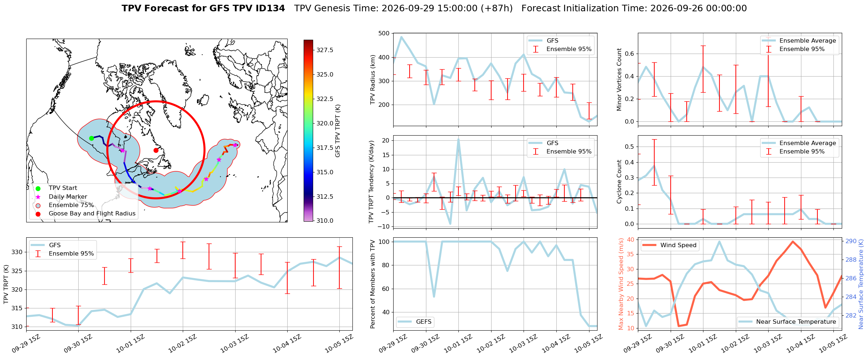868x358 pixels.
Task: Click the "Ensemble 75%" map legend label
Action: pyautogui.click(x=71, y=205)
